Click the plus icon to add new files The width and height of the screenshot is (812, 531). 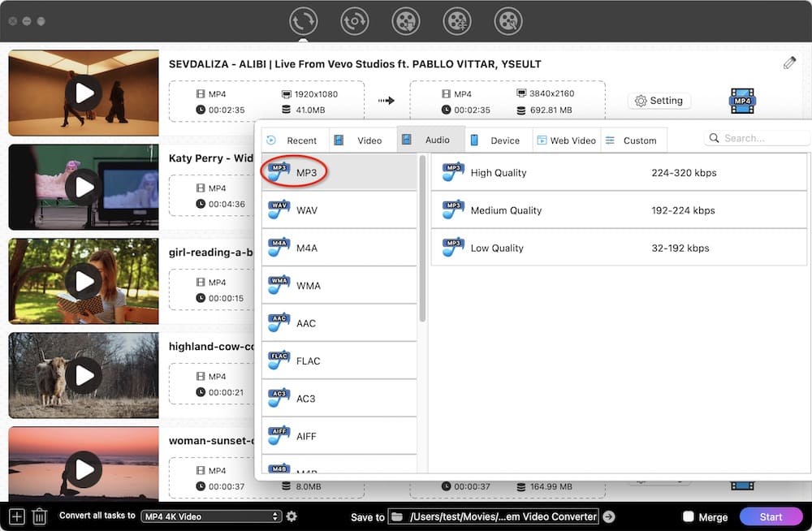coord(15,516)
